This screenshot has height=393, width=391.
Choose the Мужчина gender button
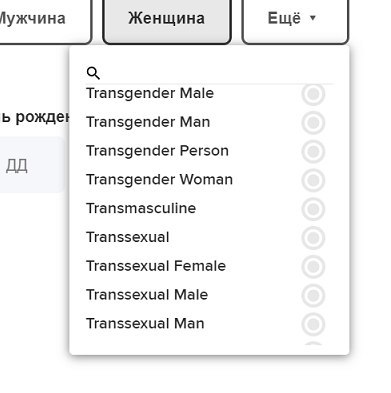click(44, 19)
